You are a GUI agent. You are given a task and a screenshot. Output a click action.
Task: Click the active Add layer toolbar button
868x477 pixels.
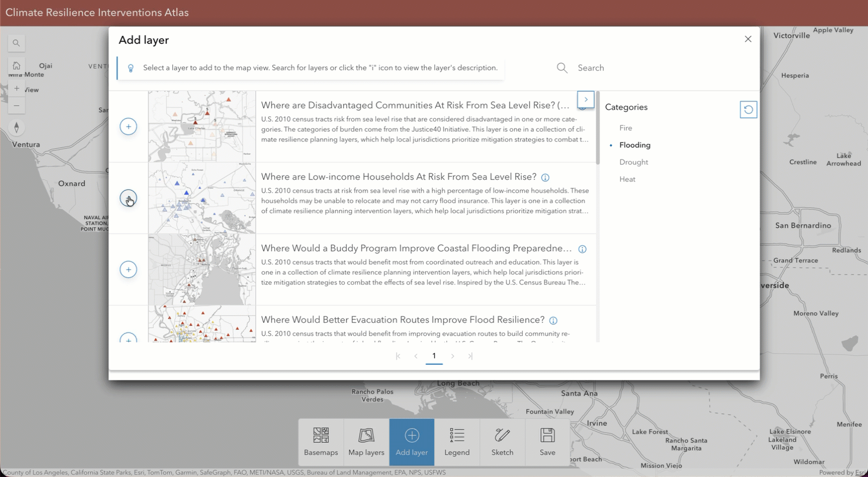pyautogui.click(x=412, y=442)
